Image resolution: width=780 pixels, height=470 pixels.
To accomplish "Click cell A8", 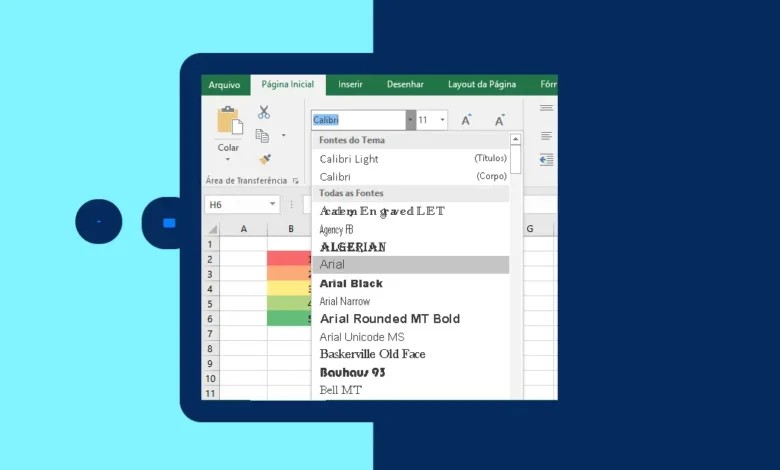I will coord(244,349).
